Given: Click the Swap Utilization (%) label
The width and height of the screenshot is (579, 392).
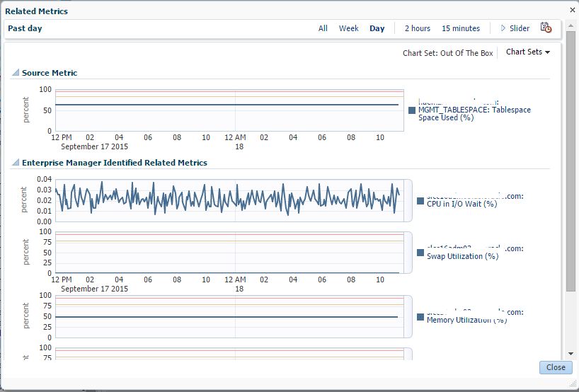Looking at the screenshot, I should [463, 256].
